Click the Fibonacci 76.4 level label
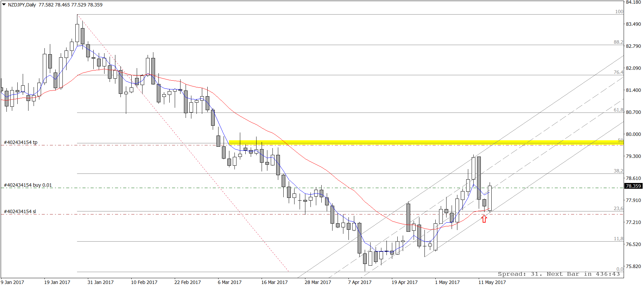 [618, 72]
